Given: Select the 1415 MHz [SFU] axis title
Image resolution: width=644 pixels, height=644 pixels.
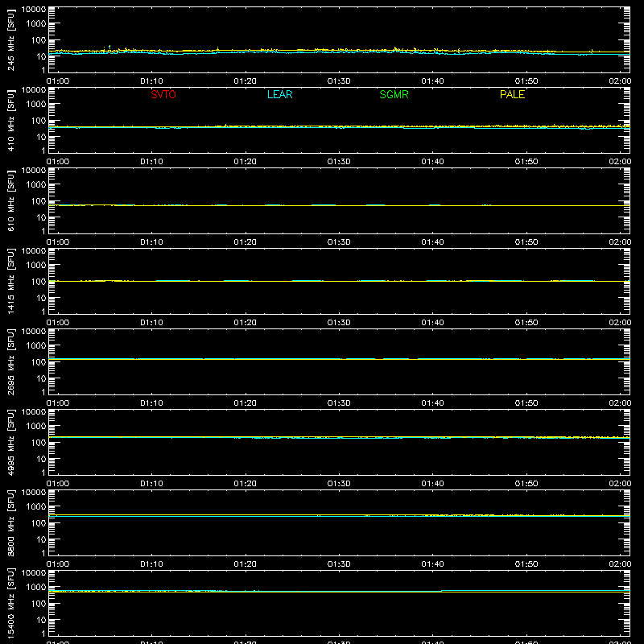Looking at the screenshot, I should click(11, 281).
